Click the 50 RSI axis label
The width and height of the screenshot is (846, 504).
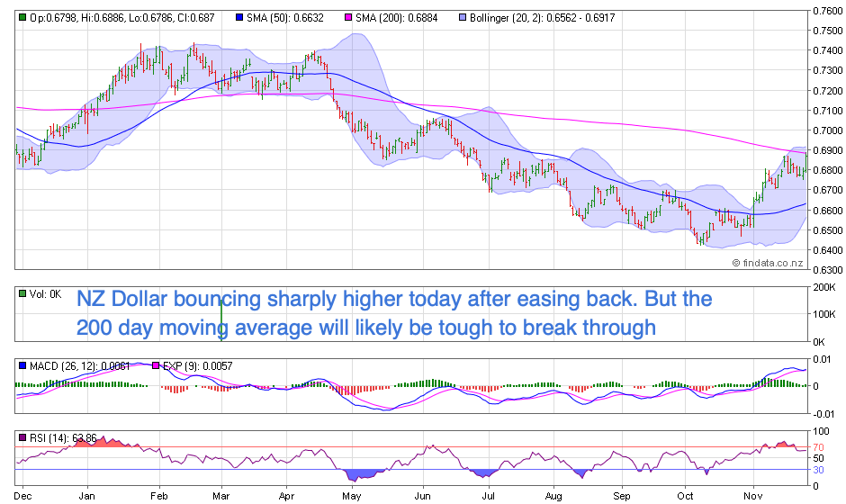coord(818,458)
